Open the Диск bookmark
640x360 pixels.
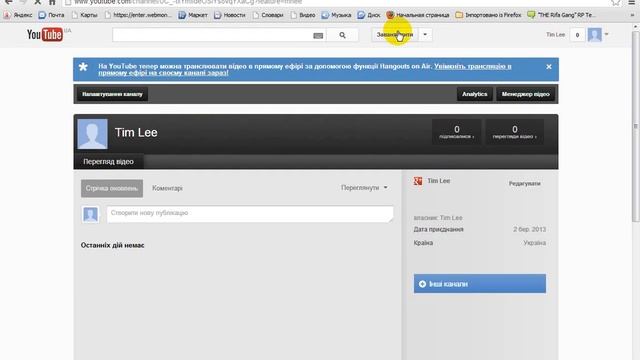click(x=369, y=15)
